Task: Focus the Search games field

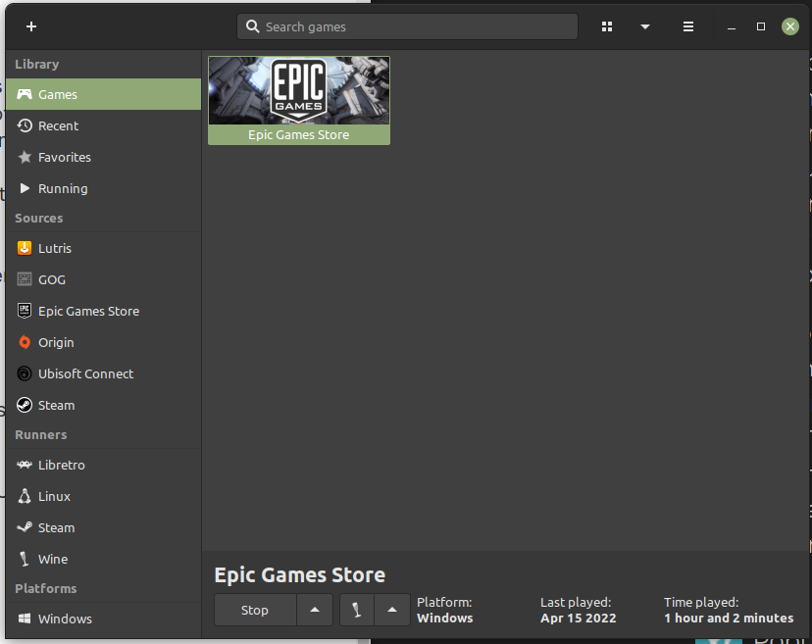Action: click(407, 26)
